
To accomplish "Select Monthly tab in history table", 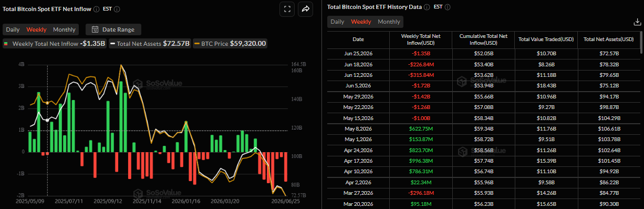I will pos(389,22).
